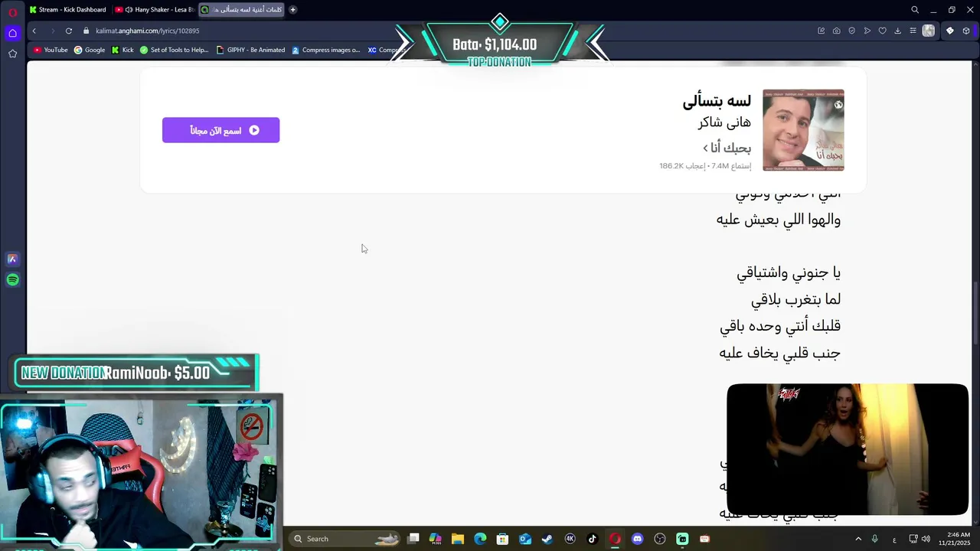Click the Windows taskbar Search box

pos(345,539)
